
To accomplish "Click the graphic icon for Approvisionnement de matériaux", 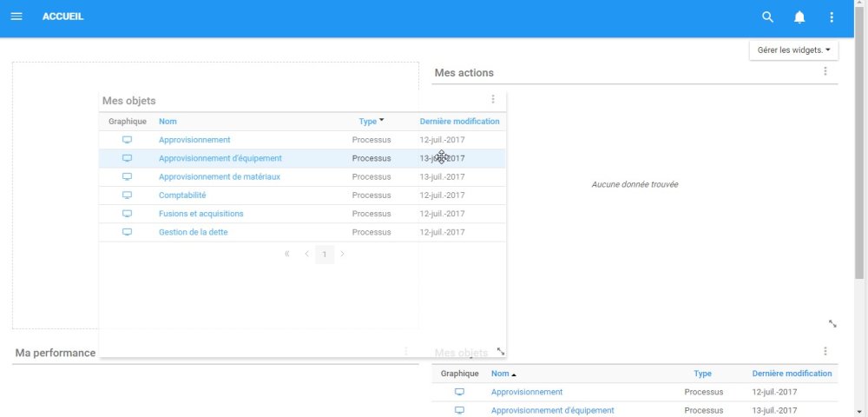I will click(x=127, y=177).
